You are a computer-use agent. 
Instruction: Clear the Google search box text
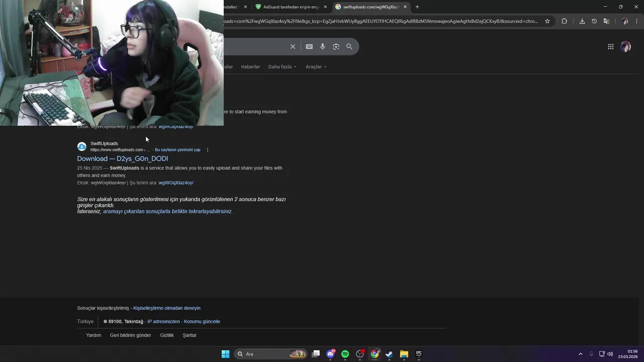click(293, 46)
